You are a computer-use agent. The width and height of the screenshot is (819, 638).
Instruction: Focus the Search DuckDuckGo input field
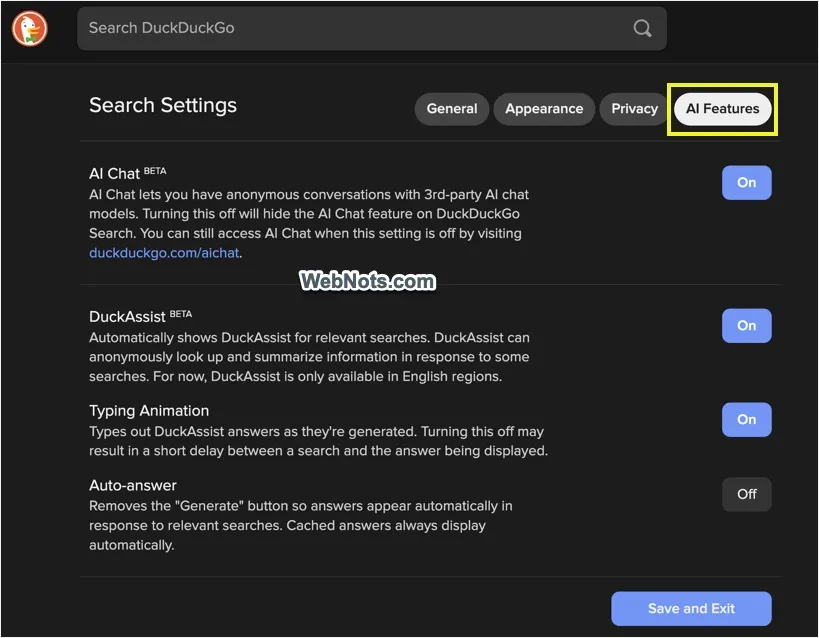tap(371, 28)
